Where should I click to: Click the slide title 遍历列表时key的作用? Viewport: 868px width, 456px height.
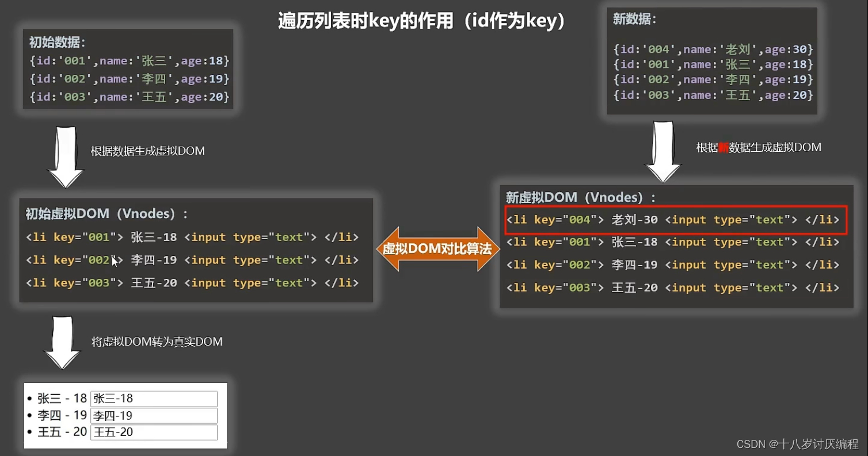tap(422, 21)
